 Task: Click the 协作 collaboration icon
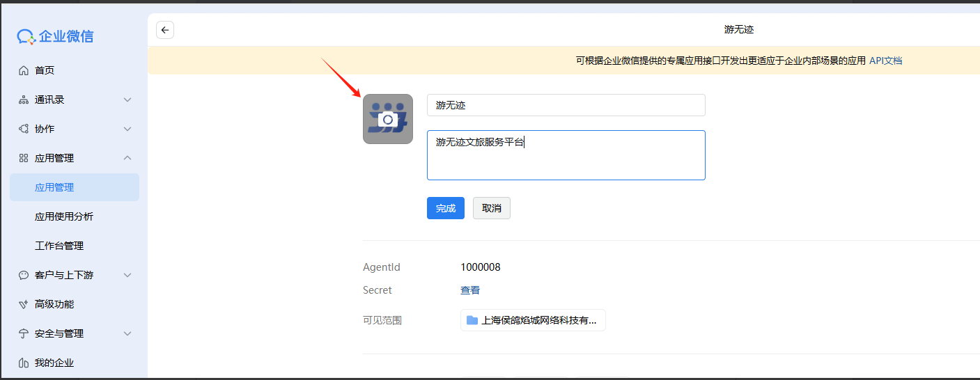point(24,129)
